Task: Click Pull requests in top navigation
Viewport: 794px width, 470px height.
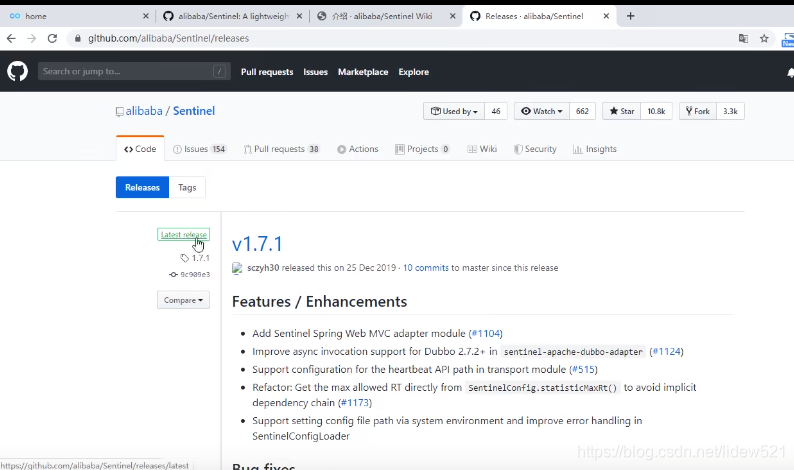Action: click(267, 72)
